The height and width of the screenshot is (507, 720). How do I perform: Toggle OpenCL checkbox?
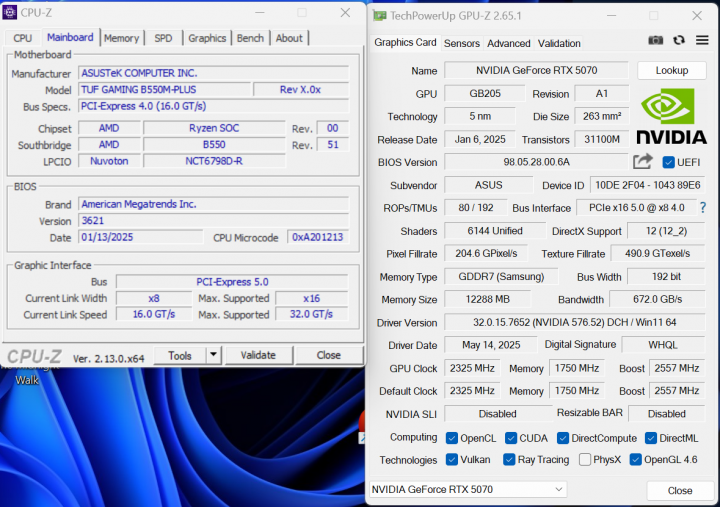click(x=451, y=438)
